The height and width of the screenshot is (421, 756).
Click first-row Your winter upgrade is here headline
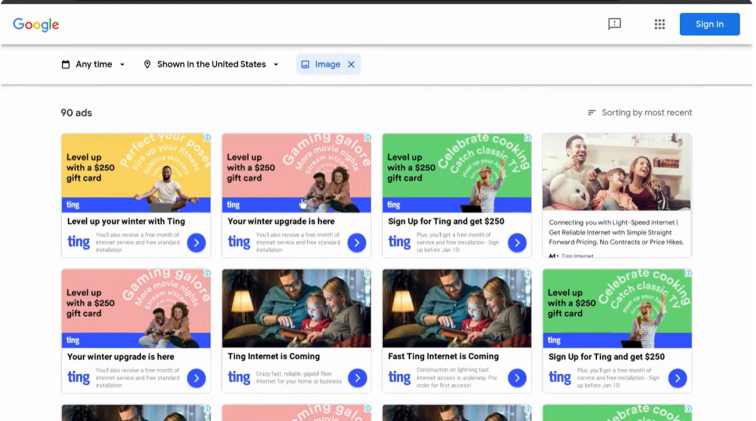(281, 221)
